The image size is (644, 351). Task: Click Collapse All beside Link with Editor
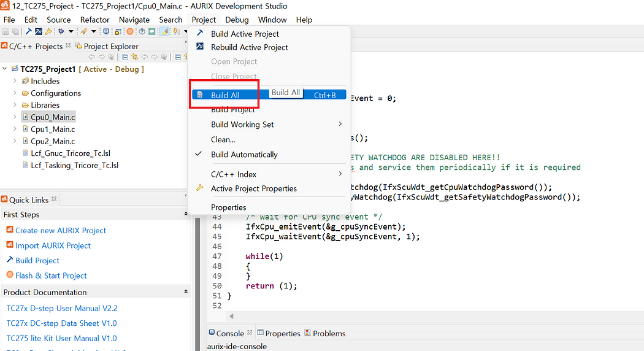[125, 57]
